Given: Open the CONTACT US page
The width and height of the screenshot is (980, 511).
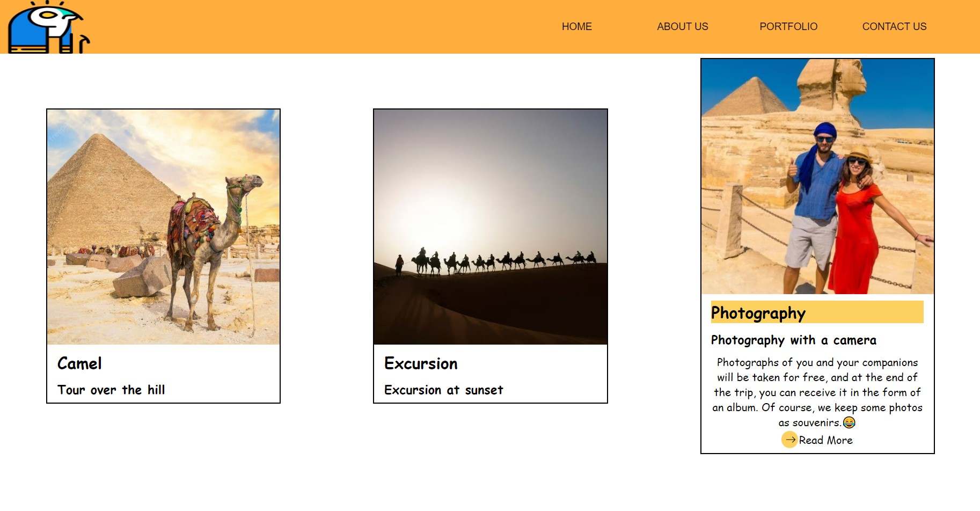Looking at the screenshot, I should 894,26.
